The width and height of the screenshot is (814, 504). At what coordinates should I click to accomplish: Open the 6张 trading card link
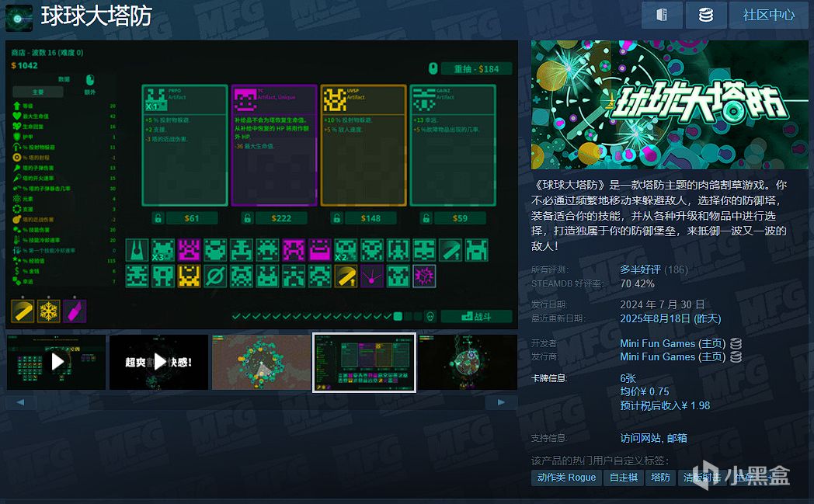point(628,378)
